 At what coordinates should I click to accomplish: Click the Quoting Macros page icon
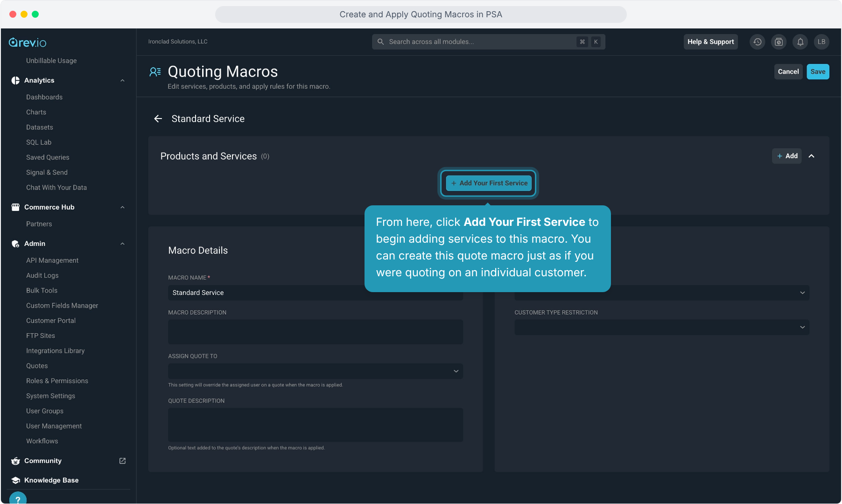(155, 71)
